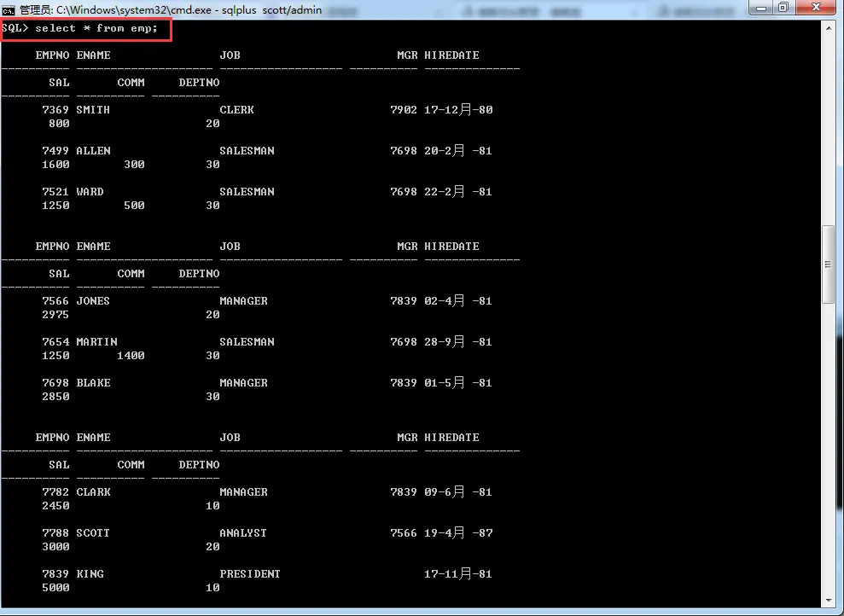Click commission value 300
The image size is (844, 616).
134,164
